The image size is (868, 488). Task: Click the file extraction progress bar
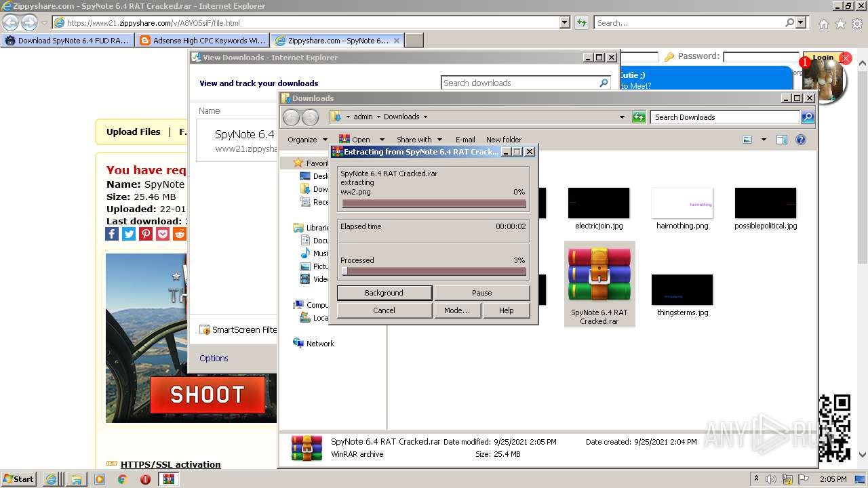434,203
